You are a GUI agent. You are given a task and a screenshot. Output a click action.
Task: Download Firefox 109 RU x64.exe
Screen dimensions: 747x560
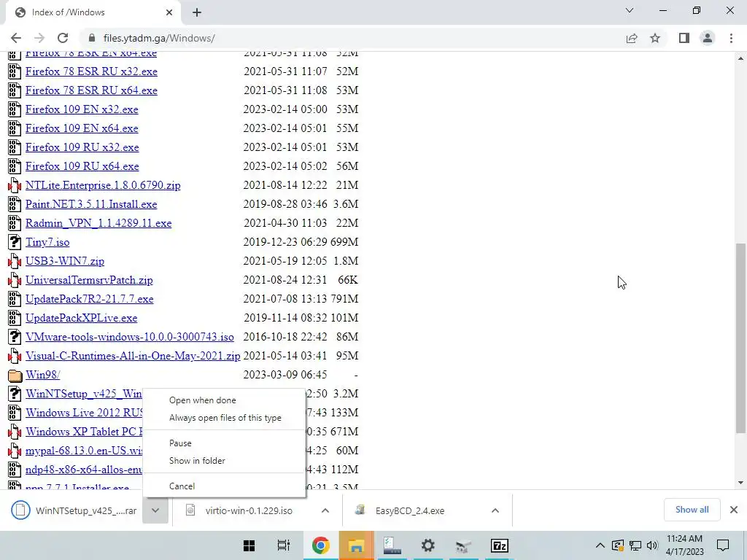pyautogui.click(x=82, y=166)
